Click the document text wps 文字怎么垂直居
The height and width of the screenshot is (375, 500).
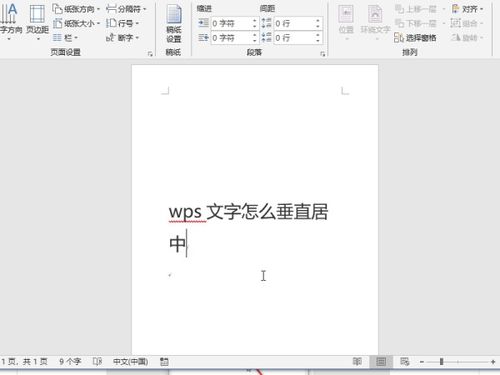[249, 212]
